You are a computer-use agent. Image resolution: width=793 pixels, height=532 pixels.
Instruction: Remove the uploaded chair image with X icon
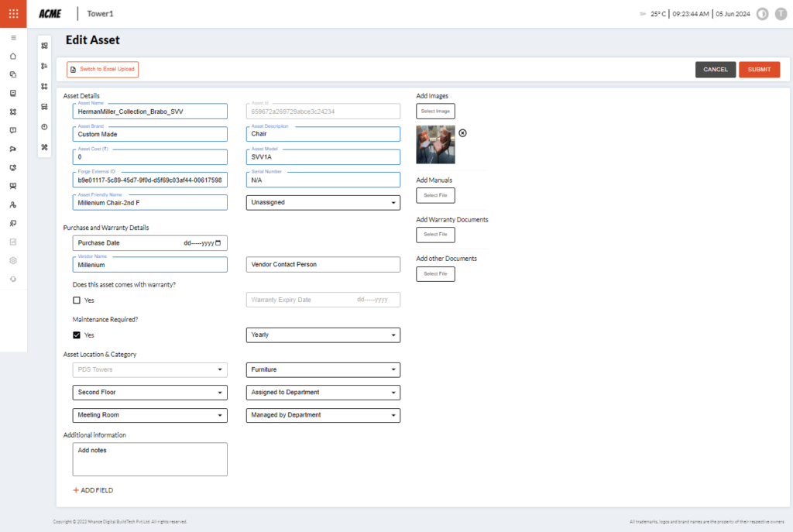point(463,133)
